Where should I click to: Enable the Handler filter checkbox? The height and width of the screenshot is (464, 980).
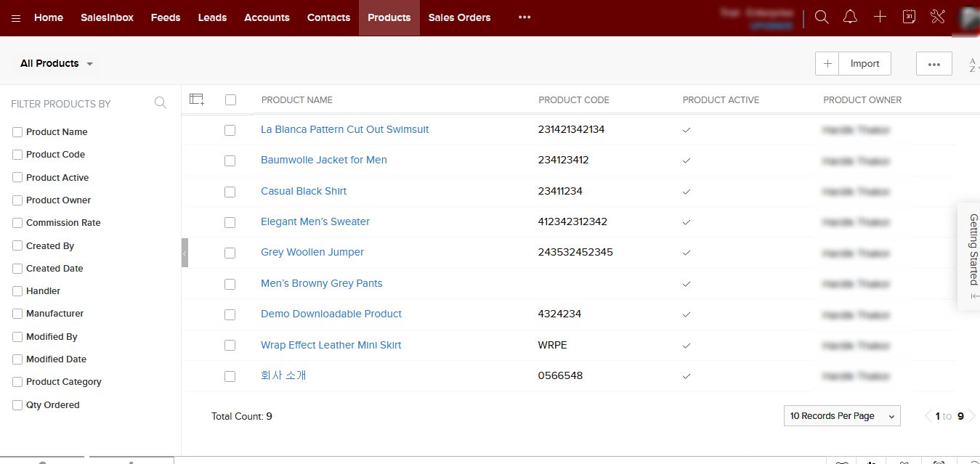(x=17, y=290)
